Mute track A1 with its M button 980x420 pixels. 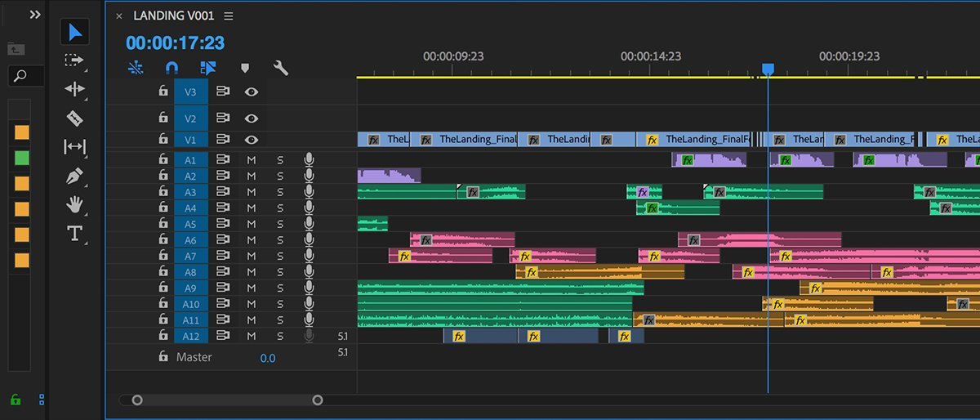252,160
